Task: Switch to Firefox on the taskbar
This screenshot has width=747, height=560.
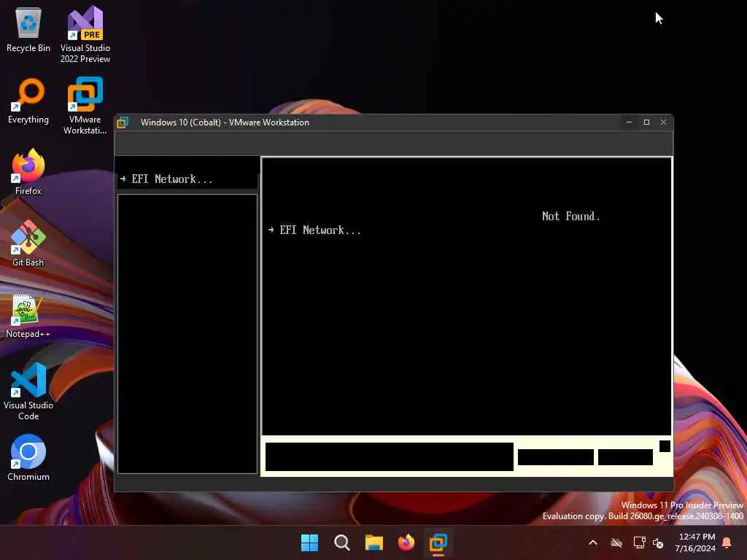Action: click(406, 542)
